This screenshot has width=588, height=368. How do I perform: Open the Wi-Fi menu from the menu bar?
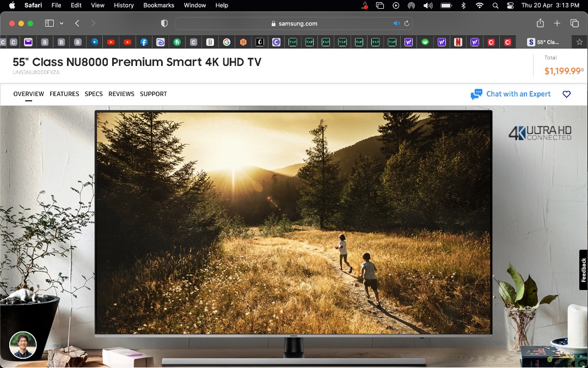[x=479, y=5]
